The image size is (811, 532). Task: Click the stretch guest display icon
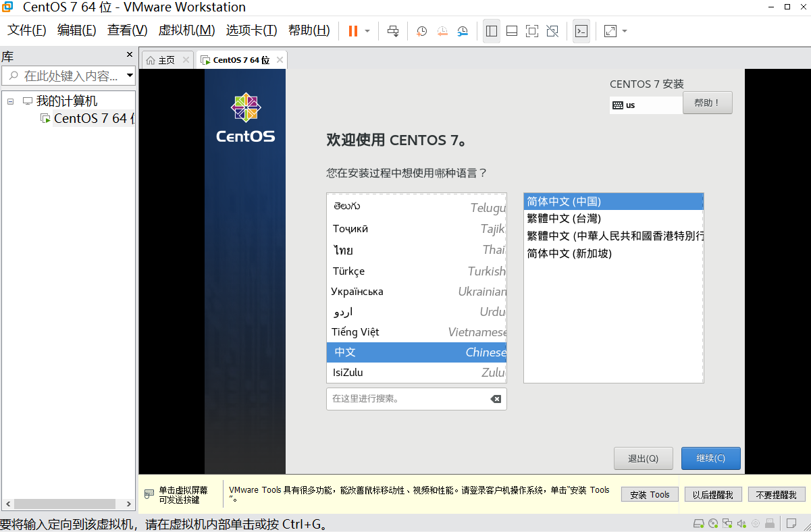tap(610, 31)
